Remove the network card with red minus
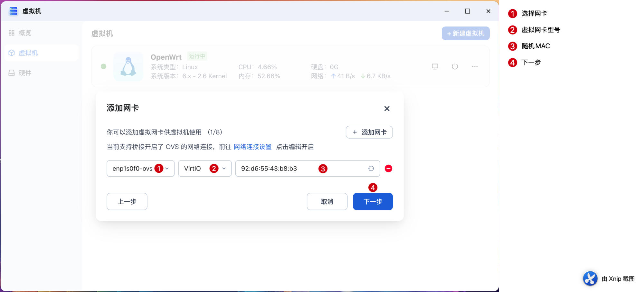 pos(388,169)
